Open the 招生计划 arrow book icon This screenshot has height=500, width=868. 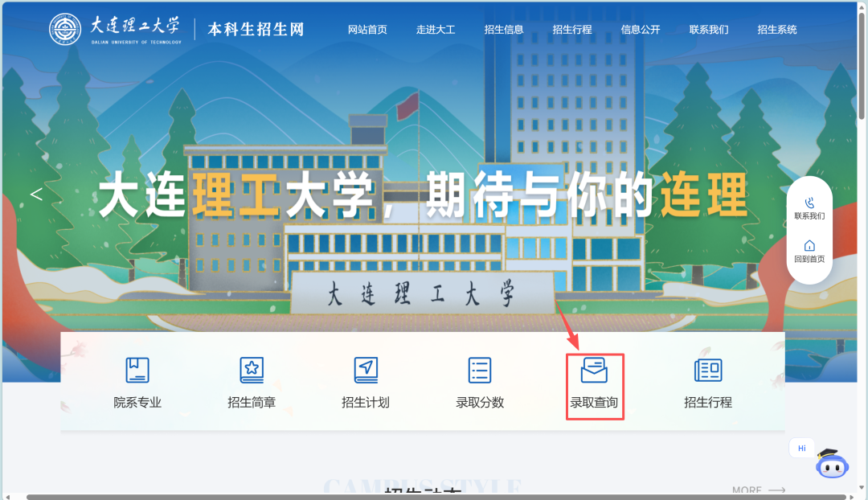coord(366,370)
